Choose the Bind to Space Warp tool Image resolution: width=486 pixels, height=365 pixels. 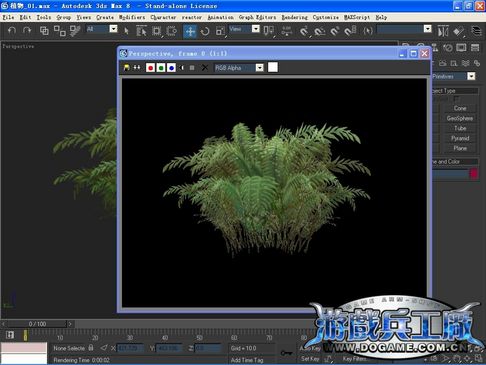75,31
